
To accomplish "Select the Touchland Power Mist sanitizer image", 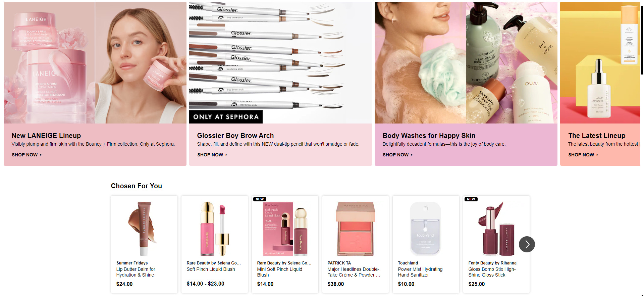I will click(x=426, y=229).
